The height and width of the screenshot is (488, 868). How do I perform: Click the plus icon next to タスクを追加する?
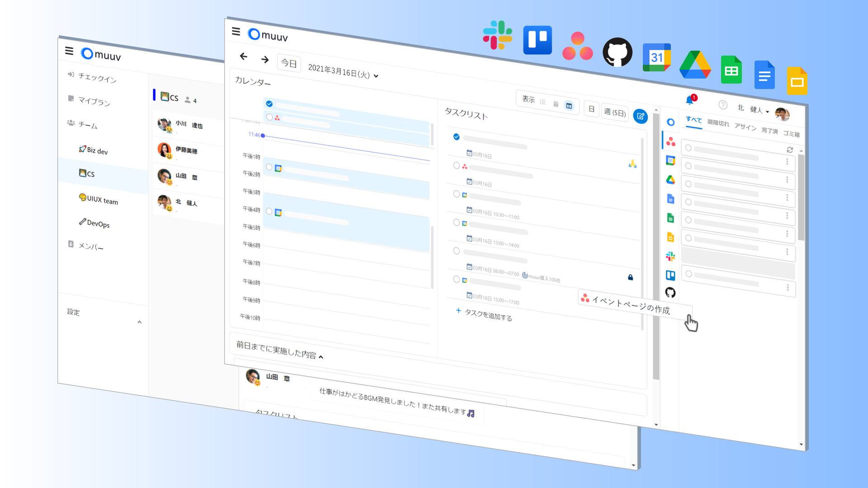[x=458, y=310]
